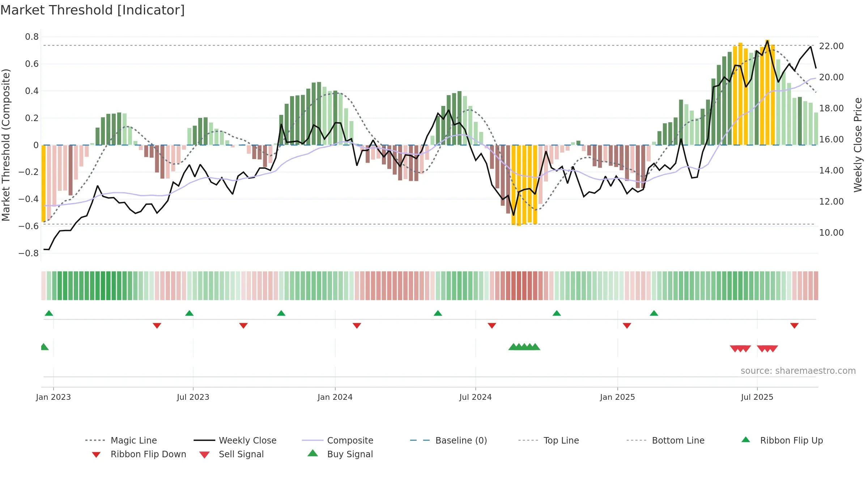Image resolution: width=868 pixels, height=488 pixels.
Task: Click the last ribbon flip down marker in Aug 2025
Action: [x=795, y=326]
